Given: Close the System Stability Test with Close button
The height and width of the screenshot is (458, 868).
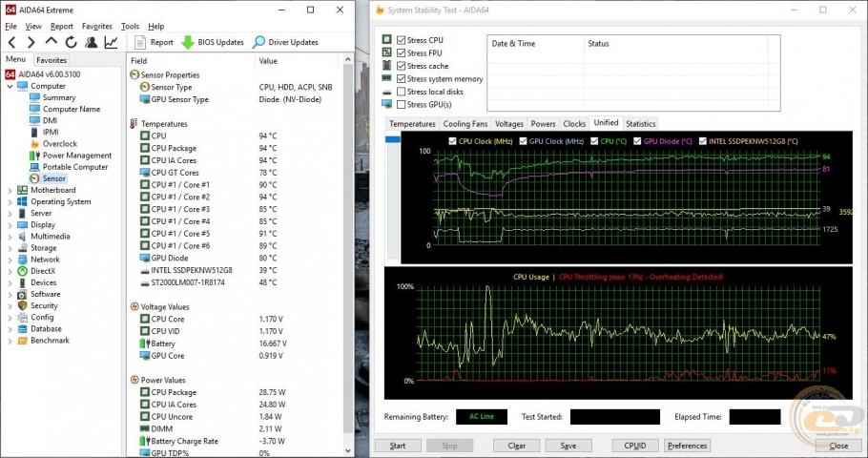Looking at the screenshot, I should (838, 446).
